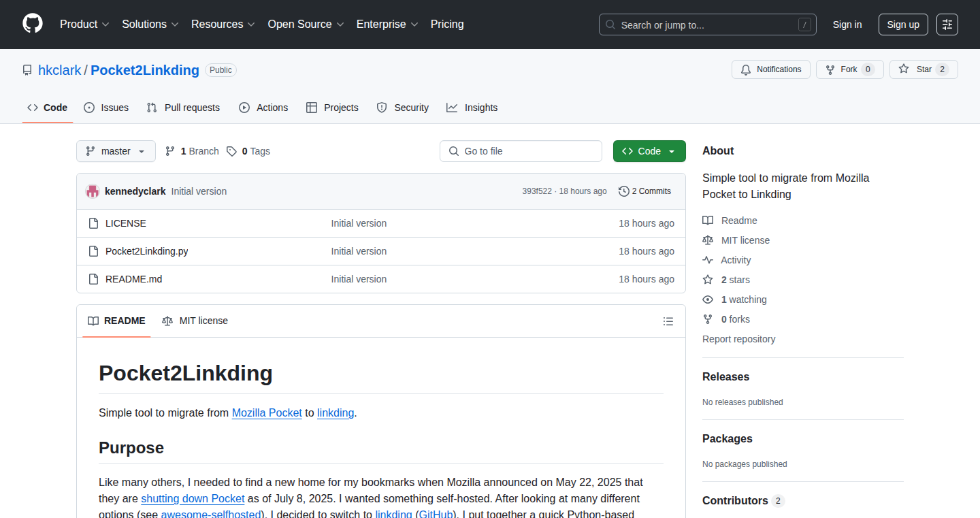View the 0 Tags link

(x=248, y=151)
